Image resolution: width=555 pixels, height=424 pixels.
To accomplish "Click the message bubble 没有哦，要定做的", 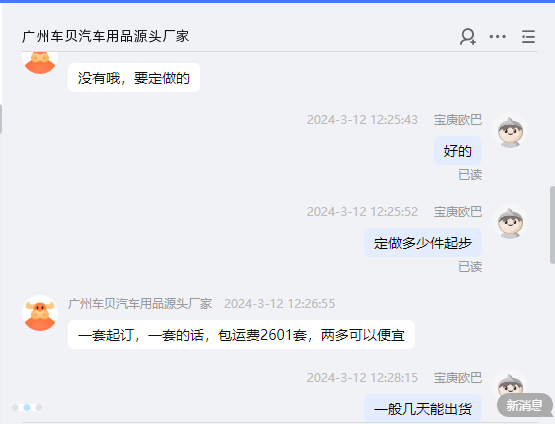I will click(134, 78).
